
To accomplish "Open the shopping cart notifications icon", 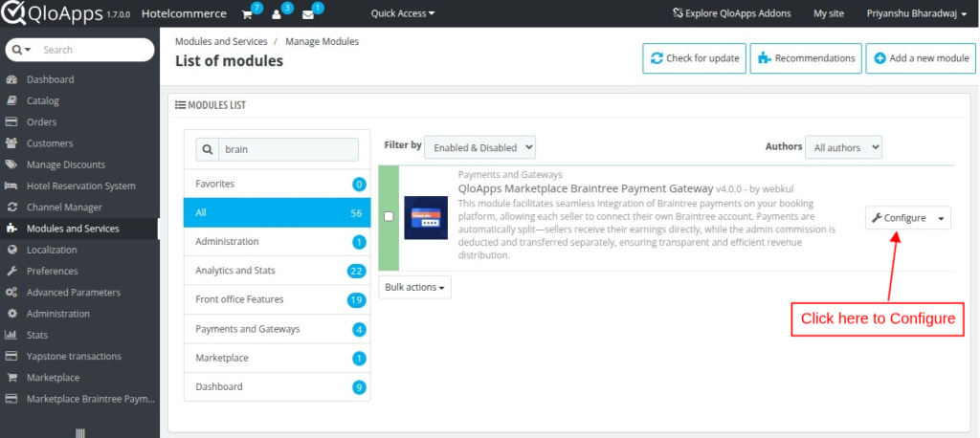I will pos(246,14).
